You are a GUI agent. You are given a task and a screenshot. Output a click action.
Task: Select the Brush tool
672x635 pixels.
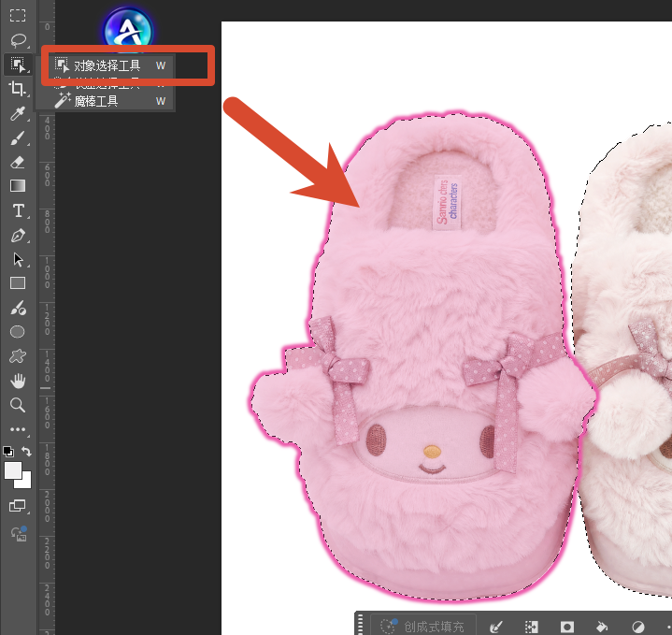[x=18, y=138]
